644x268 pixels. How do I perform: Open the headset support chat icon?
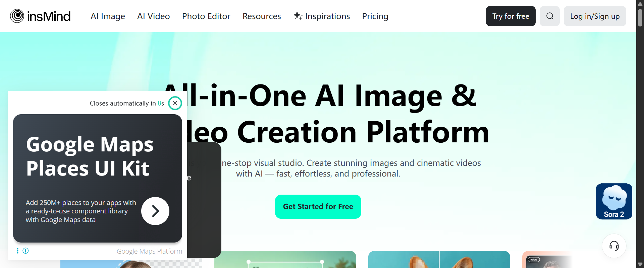[614, 246]
